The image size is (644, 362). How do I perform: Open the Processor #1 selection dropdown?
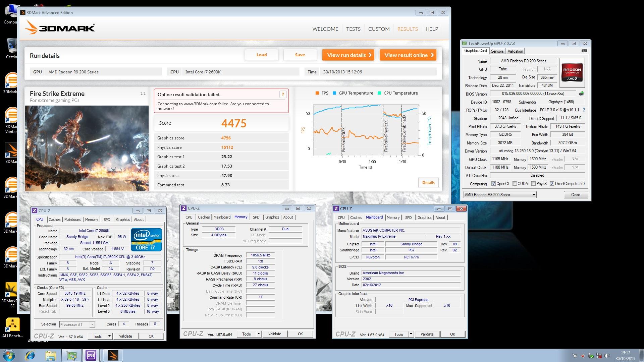point(77,324)
